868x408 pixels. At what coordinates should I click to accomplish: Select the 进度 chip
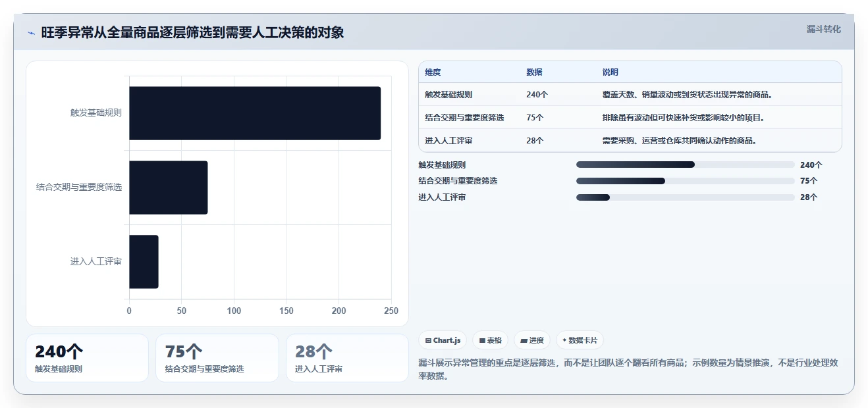(x=531, y=340)
